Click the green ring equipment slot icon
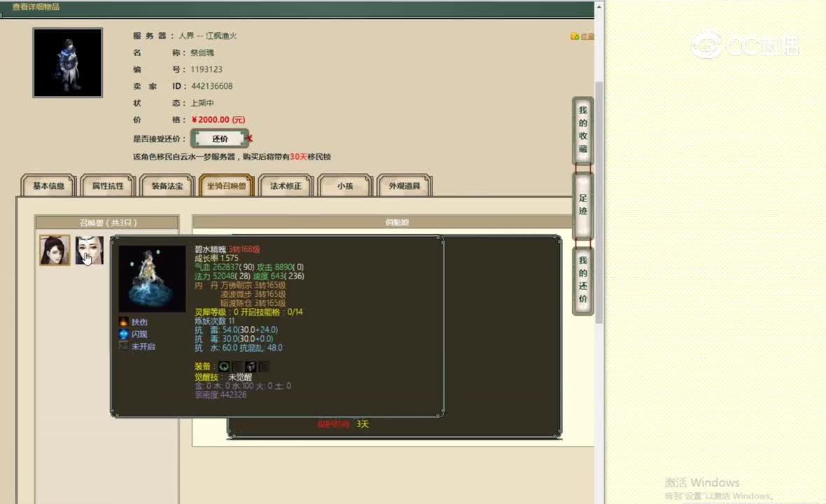Viewport: 826px width, 504px height. click(224, 366)
